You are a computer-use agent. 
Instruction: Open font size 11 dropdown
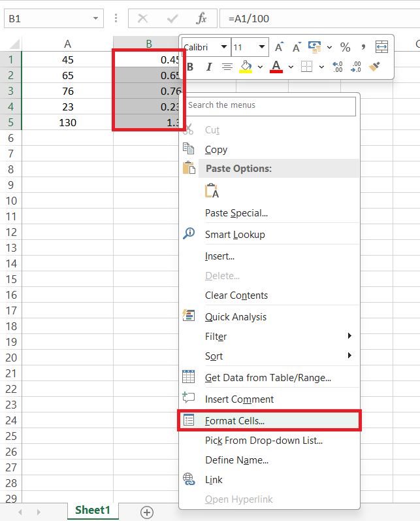pos(262,47)
